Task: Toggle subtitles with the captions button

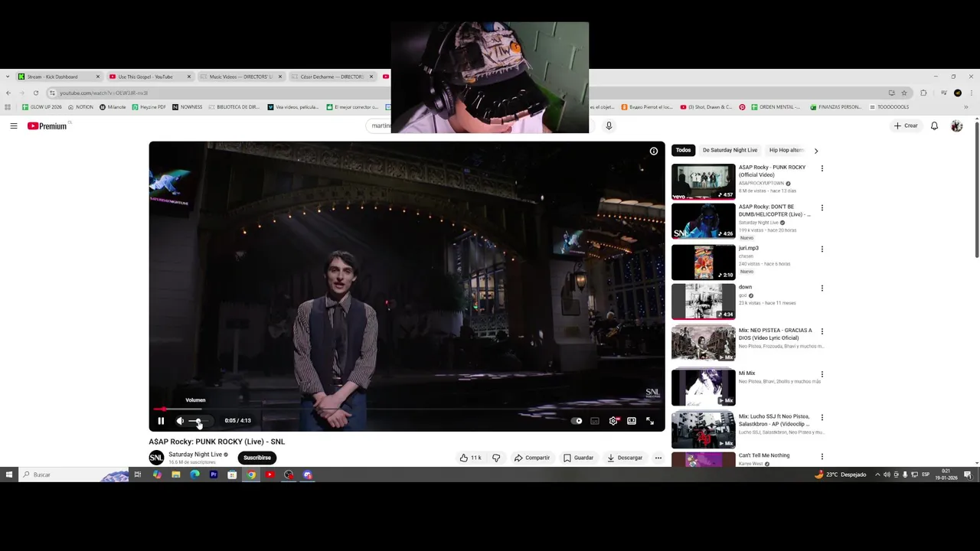Action: tap(595, 421)
